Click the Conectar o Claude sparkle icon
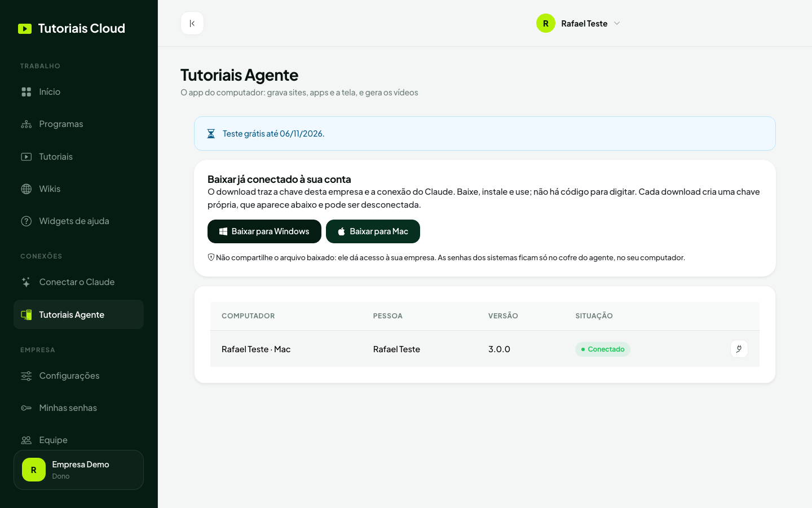The width and height of the screenshot is (812, 508). click(27, 282)
